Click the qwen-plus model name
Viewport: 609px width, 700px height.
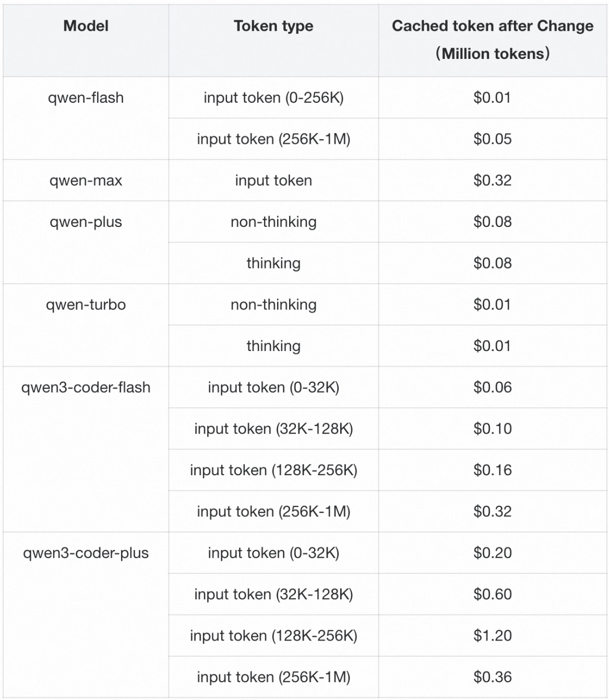86,222
